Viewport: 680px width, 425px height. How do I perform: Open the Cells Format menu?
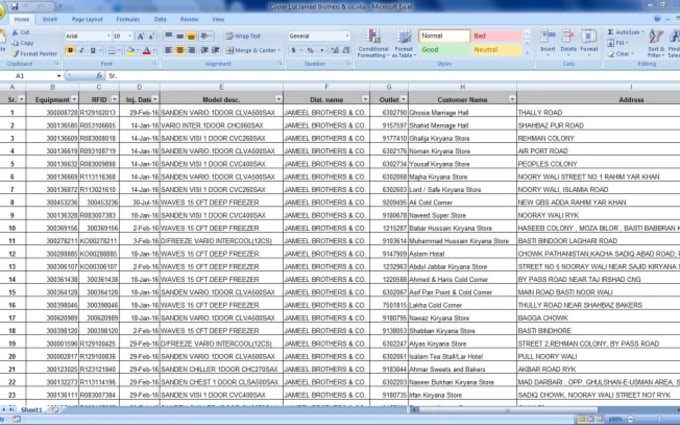point(589,42)
